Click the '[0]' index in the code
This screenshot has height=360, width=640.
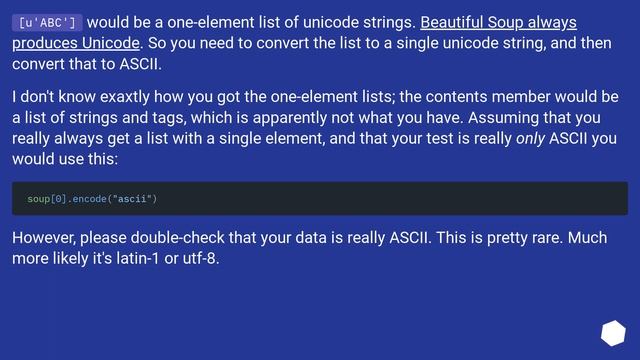pyautogui.click(x=58, y=199)
